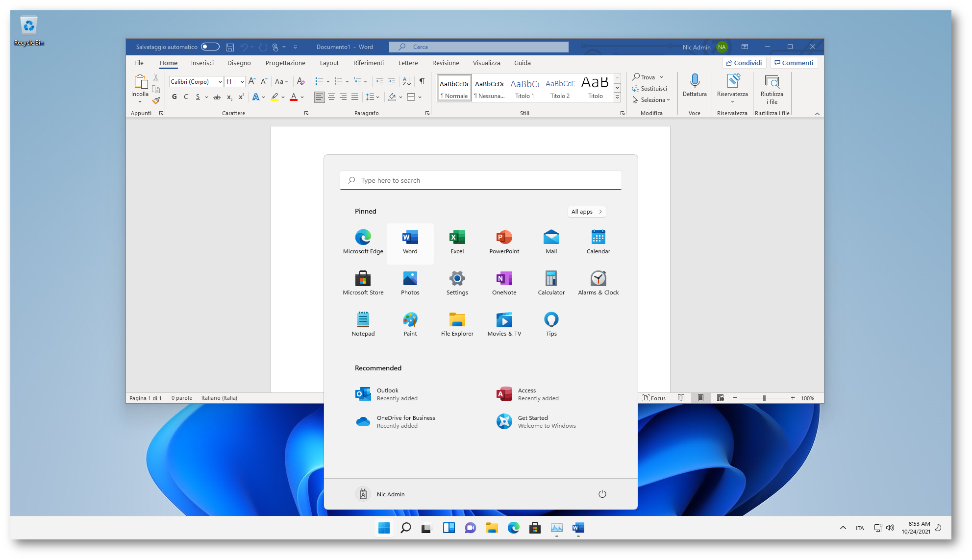Click the power button in Start menu

click(x=602, y=494)
